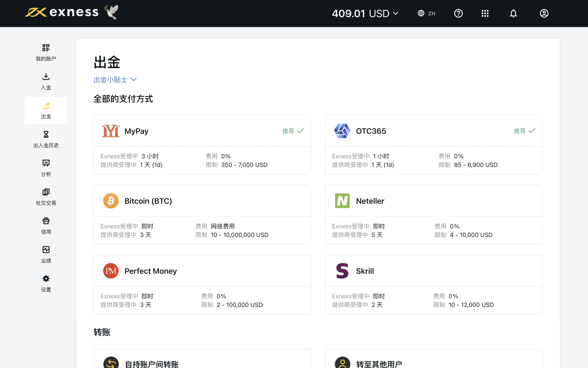The width and height of the screenshot is (588, 368).
Task: Open 信用 sidebar menu item
Action: coord(46,225)
